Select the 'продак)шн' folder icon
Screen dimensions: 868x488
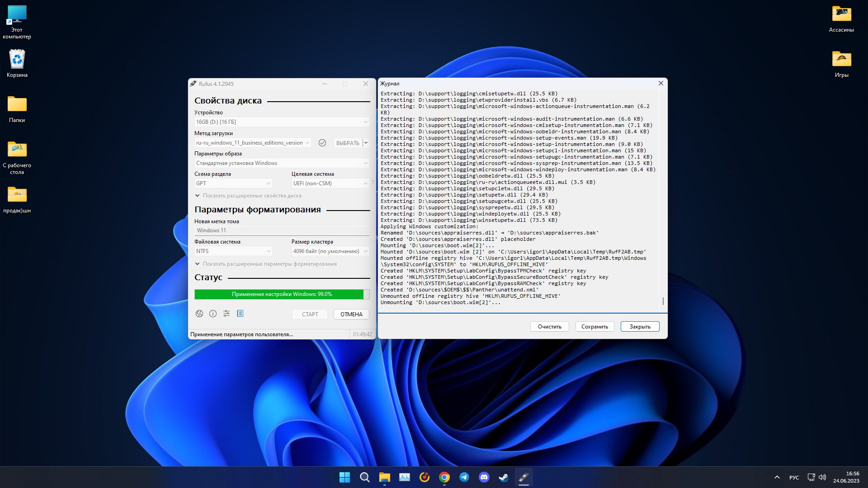pos(17,199)
